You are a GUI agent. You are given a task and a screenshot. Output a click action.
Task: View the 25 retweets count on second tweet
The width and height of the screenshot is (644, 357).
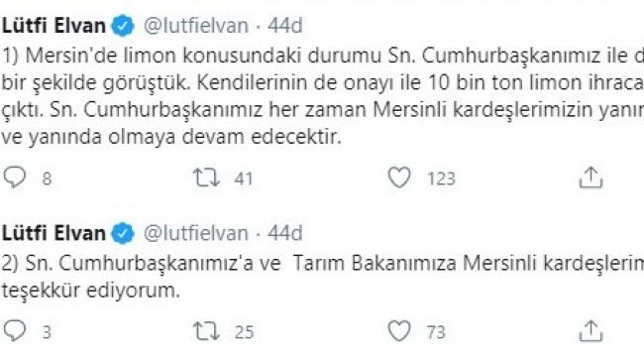pos(245,332)
